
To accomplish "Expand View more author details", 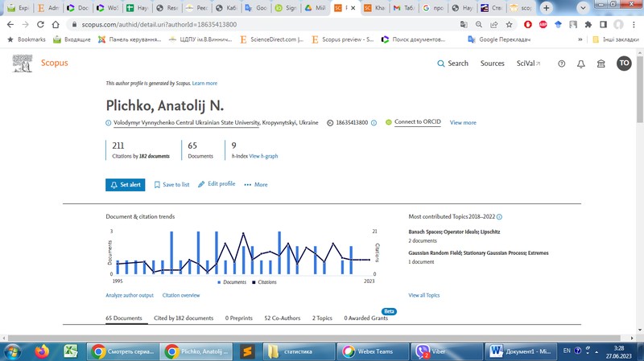I will pyautogui.click(x=463, y=123).
